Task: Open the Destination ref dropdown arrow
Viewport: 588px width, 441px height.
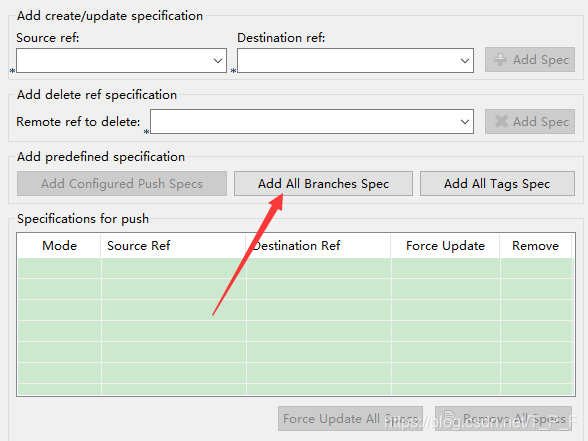Action: (x=465, y=61)
